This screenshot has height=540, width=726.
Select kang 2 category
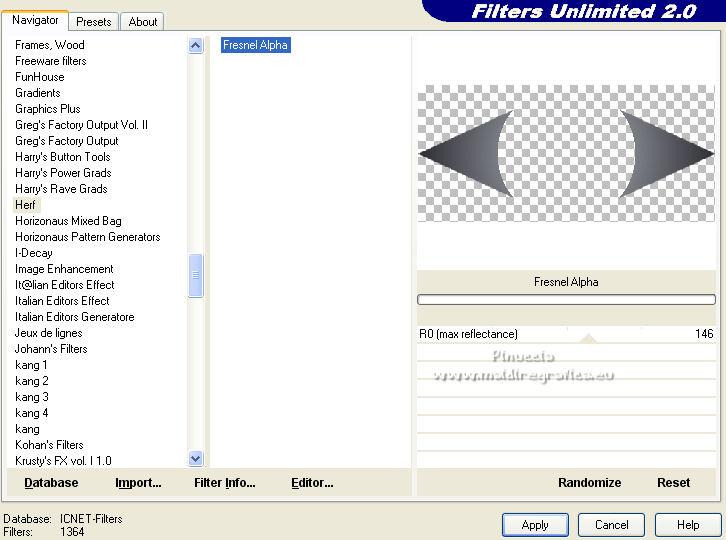click(x=31, y=381)
